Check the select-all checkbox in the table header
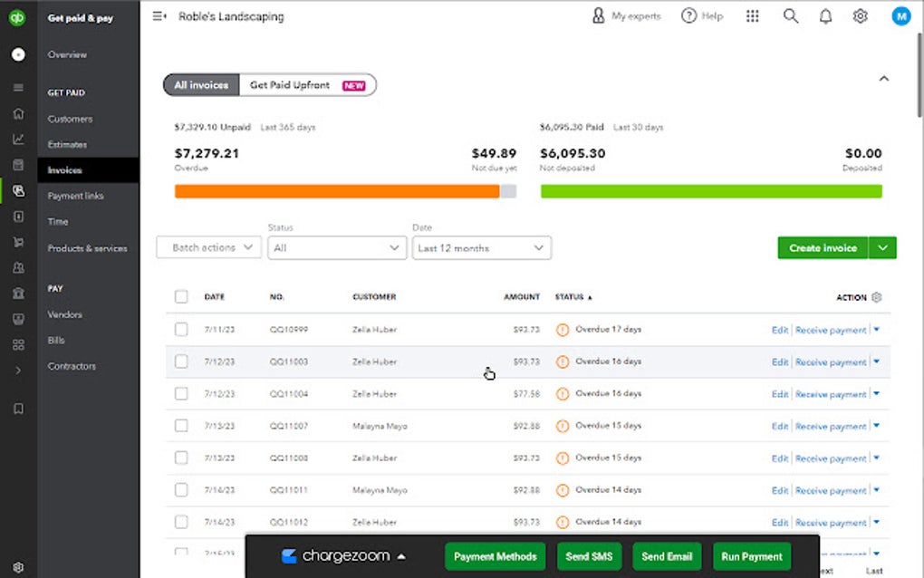This screenshot has width=924, height=578. click(x=181, y=297)
